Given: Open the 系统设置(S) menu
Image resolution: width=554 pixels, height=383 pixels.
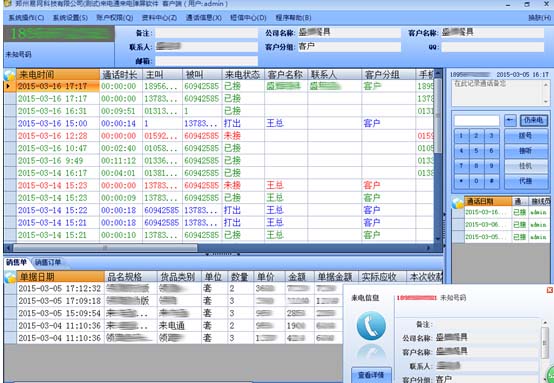Looking at the screenshot, I should [70, 17].
